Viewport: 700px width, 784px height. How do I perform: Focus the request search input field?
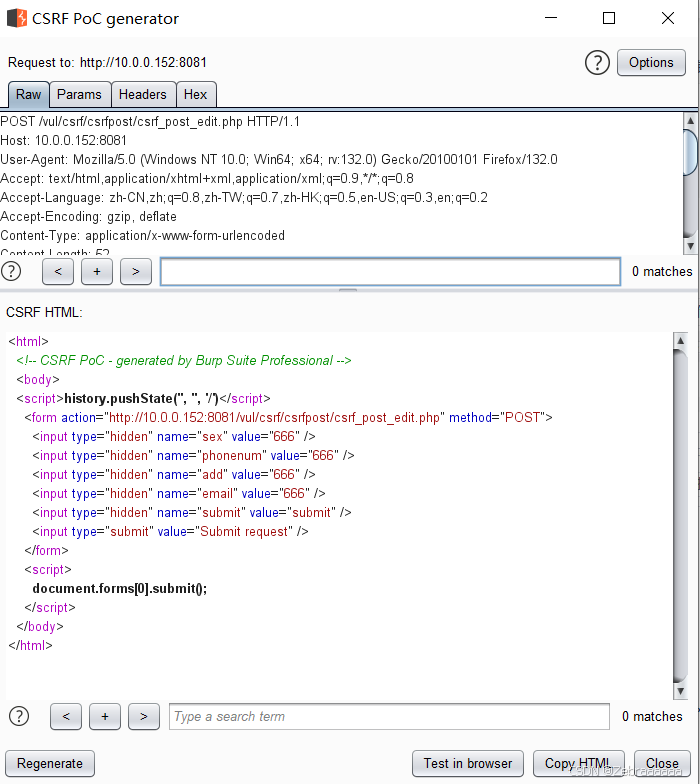click(390, 272)
